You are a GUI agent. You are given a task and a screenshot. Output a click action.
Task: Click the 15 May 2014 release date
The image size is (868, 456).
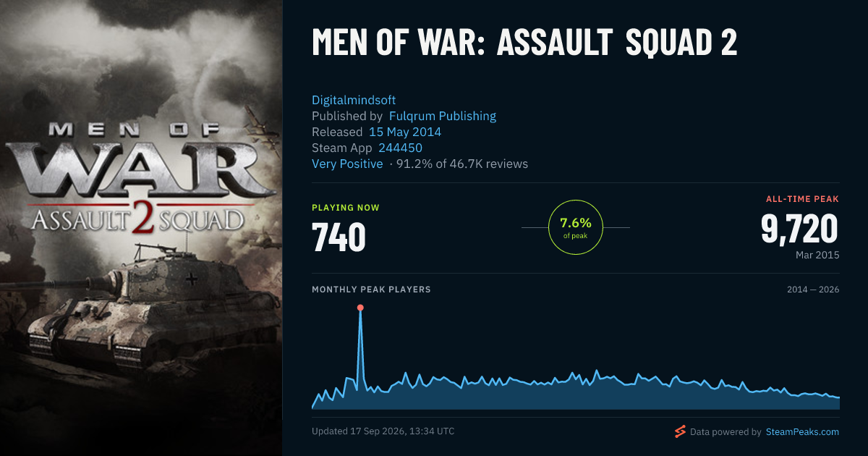pos(405,132)
